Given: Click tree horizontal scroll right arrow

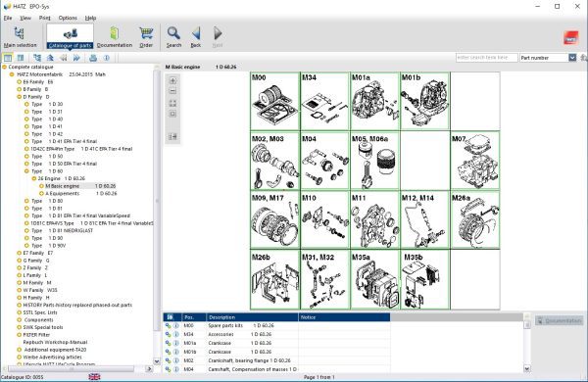Looking at the screenshot, I should [149, 369].
